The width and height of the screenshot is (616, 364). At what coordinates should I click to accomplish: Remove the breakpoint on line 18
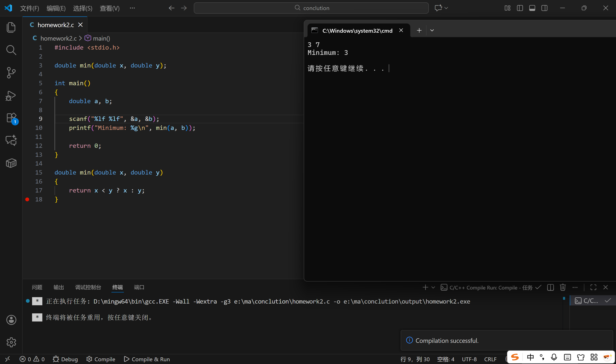(27, 200)
